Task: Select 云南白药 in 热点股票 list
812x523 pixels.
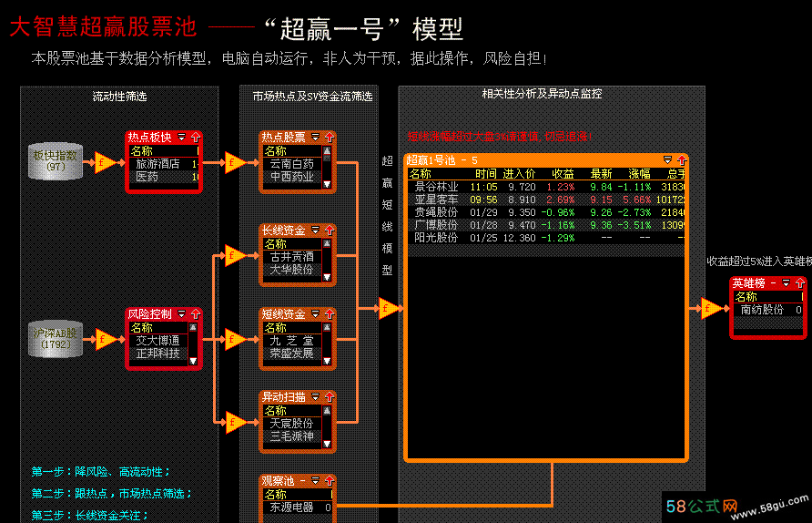Action: [291, 164]
